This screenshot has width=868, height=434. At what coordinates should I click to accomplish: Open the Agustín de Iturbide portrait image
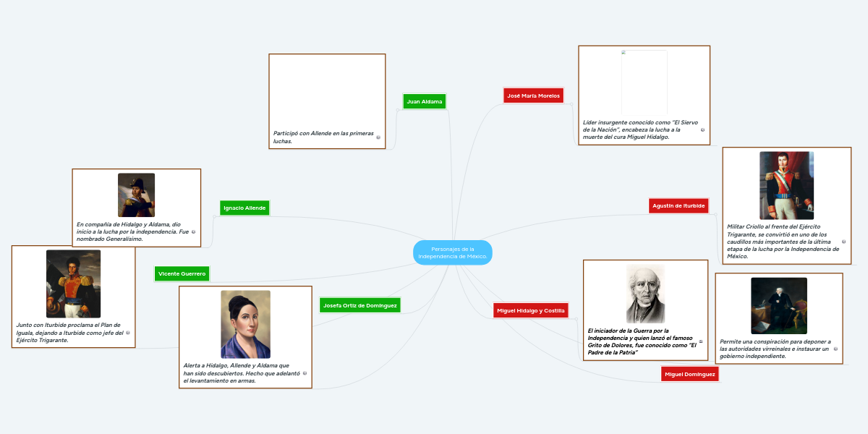click(x=786, y=185)
